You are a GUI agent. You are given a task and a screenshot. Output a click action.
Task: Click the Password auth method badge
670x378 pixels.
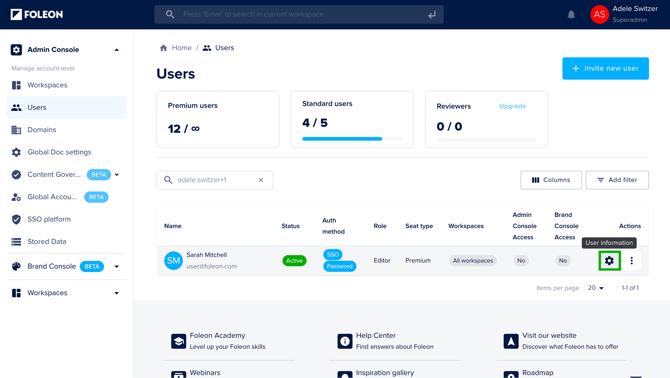340,266
